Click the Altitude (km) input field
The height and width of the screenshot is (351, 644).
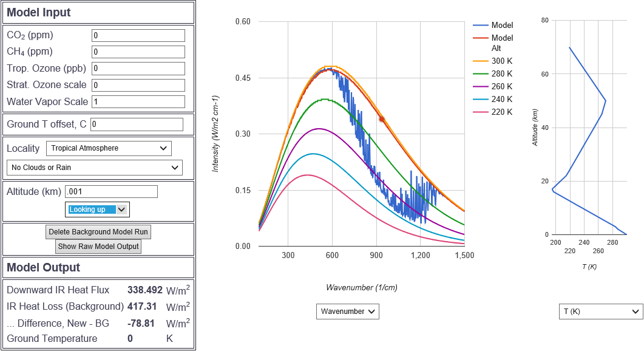(x=111, y=192)
